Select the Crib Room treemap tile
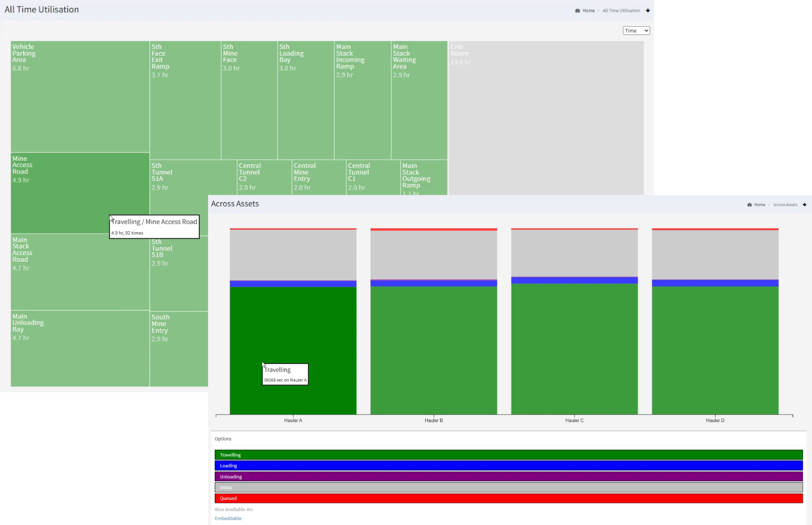This screenshot has width=812, height=525. [546, 118]
